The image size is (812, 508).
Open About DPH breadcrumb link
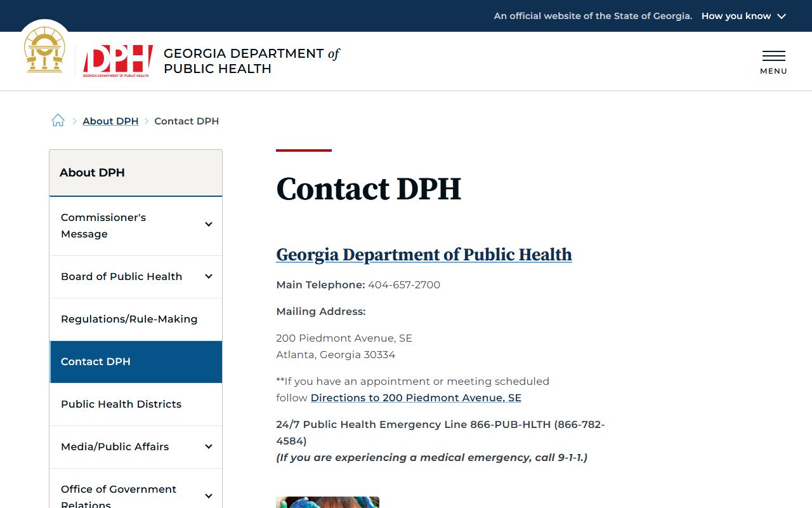pos(110,121)
